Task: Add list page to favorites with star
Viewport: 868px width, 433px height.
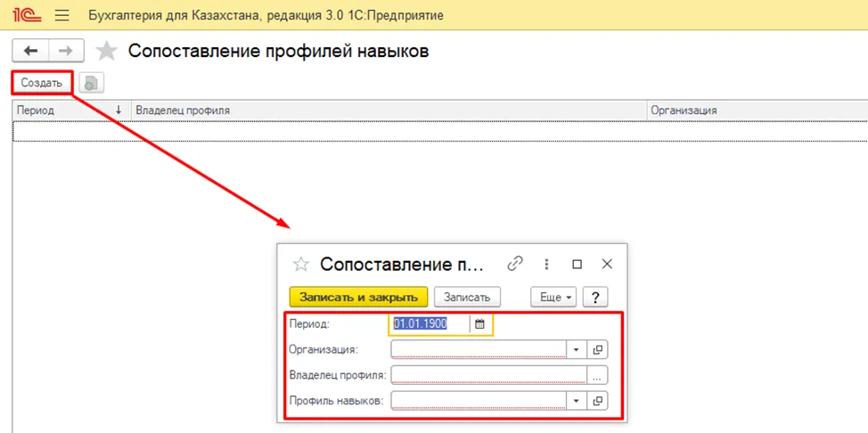Action: click(x=106, y=52)
